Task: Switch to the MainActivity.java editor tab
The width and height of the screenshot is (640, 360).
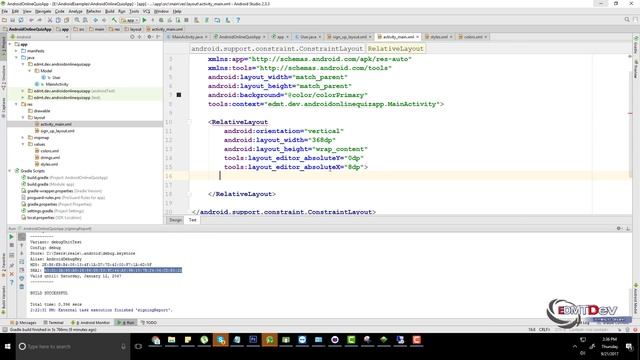Action: (187, 37)
